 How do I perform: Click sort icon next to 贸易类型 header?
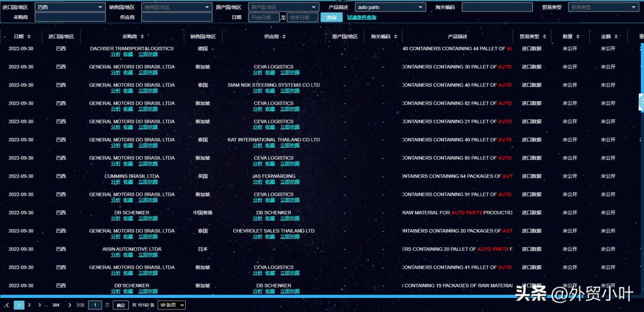click(x=544, y=37)
